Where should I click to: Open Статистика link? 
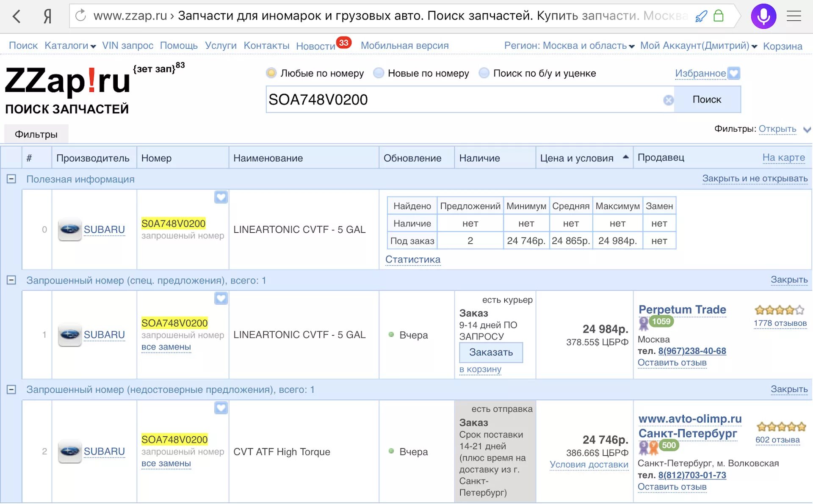[x=413, y=259]
